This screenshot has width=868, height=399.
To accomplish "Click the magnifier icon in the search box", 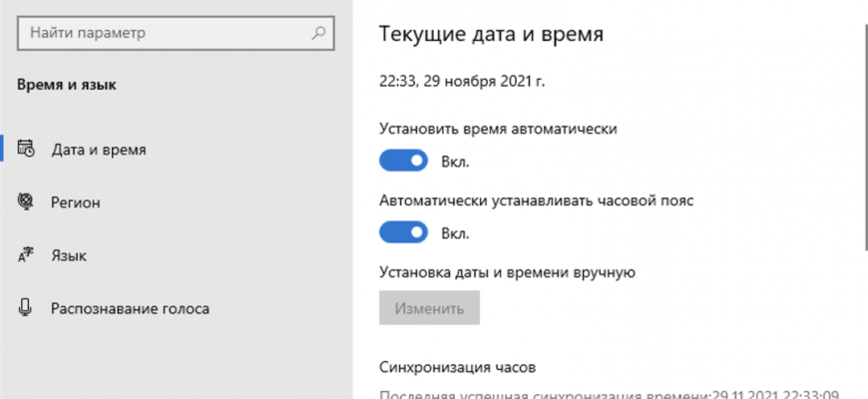I will pos(318,33).
